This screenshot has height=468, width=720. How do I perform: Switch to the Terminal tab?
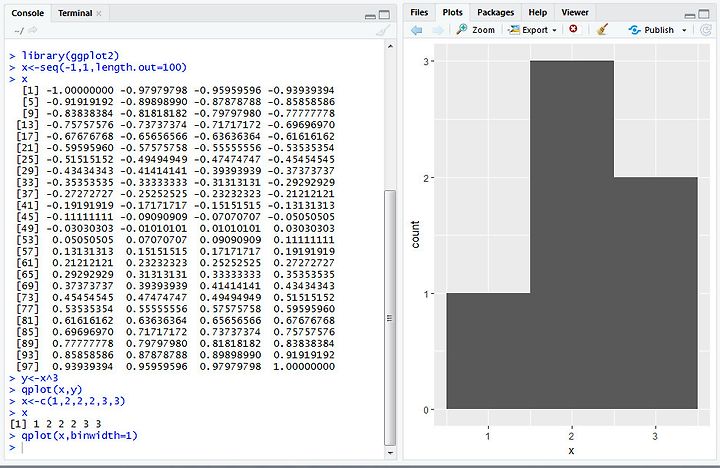click(x=75, y=13)
